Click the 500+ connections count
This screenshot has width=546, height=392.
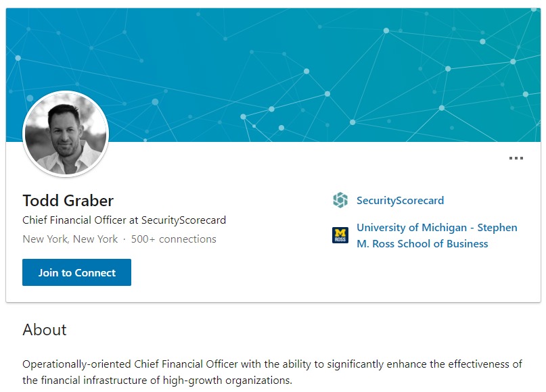(x=174, y=239)
